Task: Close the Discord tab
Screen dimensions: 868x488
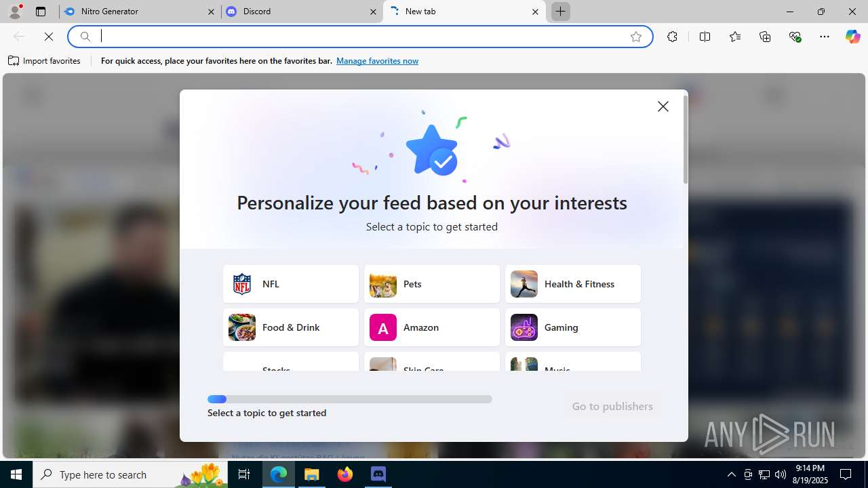Action: (x=373, y=12)
